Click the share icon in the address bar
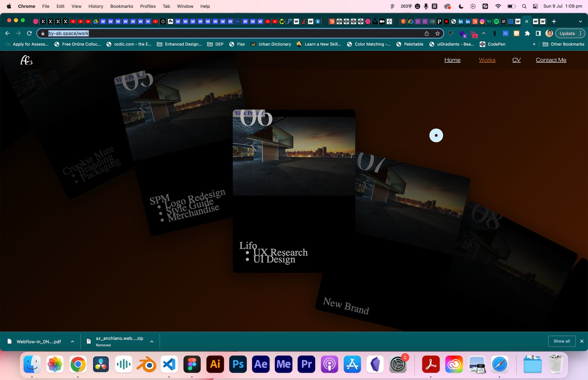The image size is (588, 380). pyautogui.click(x=427, y=33)
